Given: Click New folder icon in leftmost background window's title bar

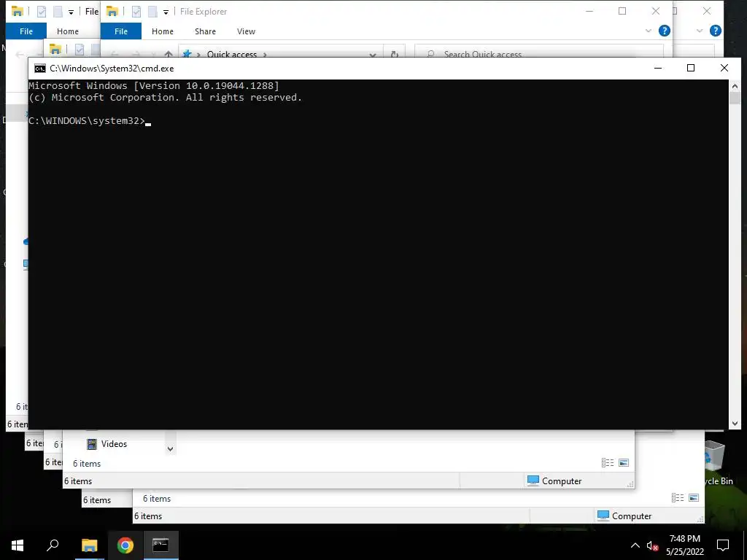Looking at the screenshot, I should point(57,12).
